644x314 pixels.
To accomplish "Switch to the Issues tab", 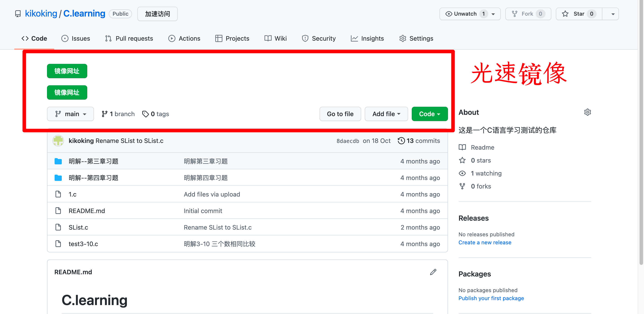I will [76, 38].
